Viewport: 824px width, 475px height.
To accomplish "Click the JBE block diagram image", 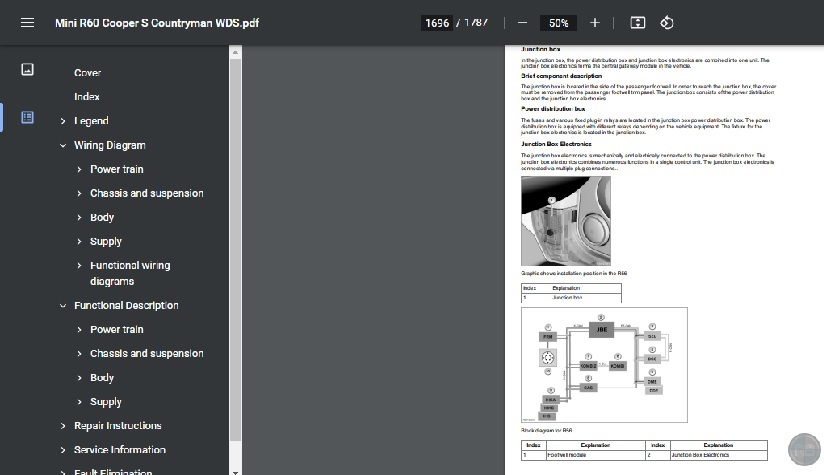I will point(604,365).
